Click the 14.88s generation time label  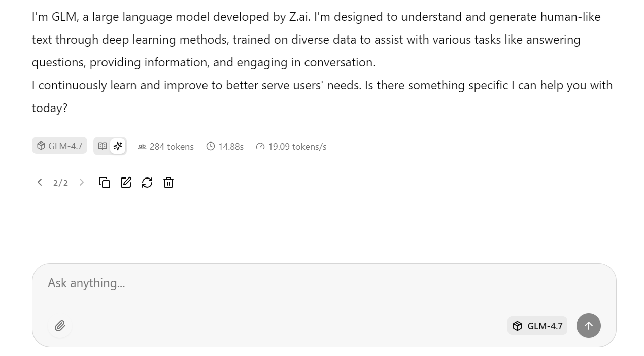tap(231, 147)
